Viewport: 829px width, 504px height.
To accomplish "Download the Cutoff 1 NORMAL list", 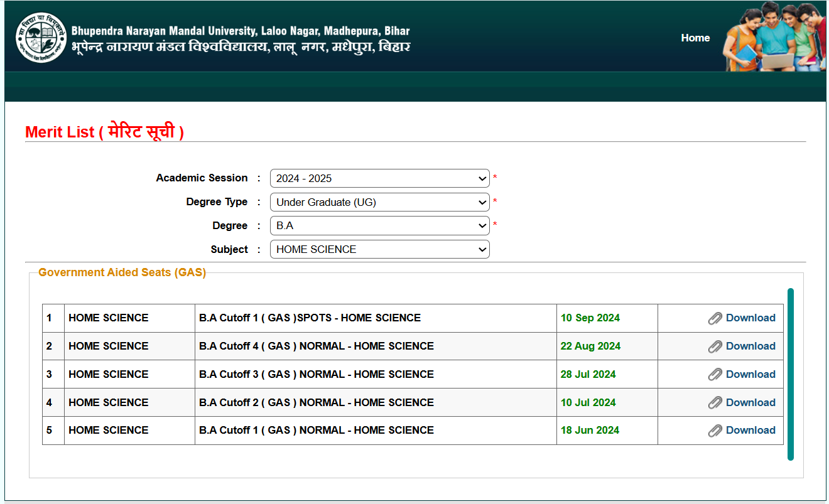I will pos(750,430).
